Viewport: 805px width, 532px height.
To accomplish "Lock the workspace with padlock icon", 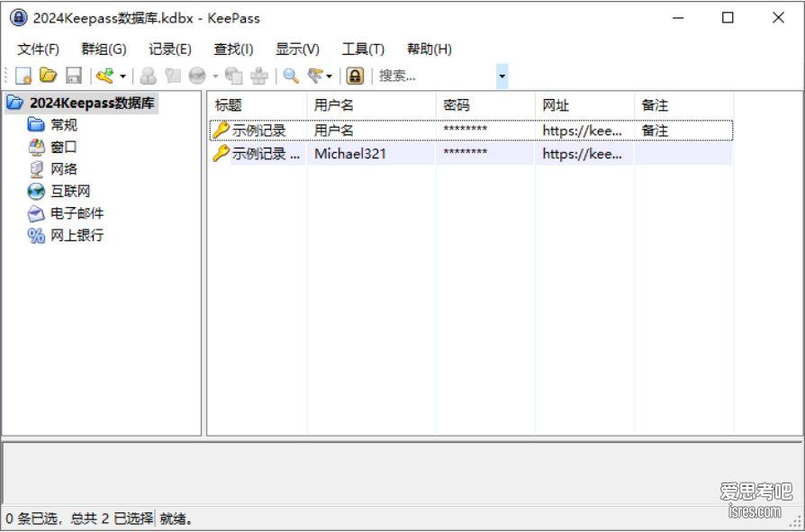I will [x=355, y=76].
